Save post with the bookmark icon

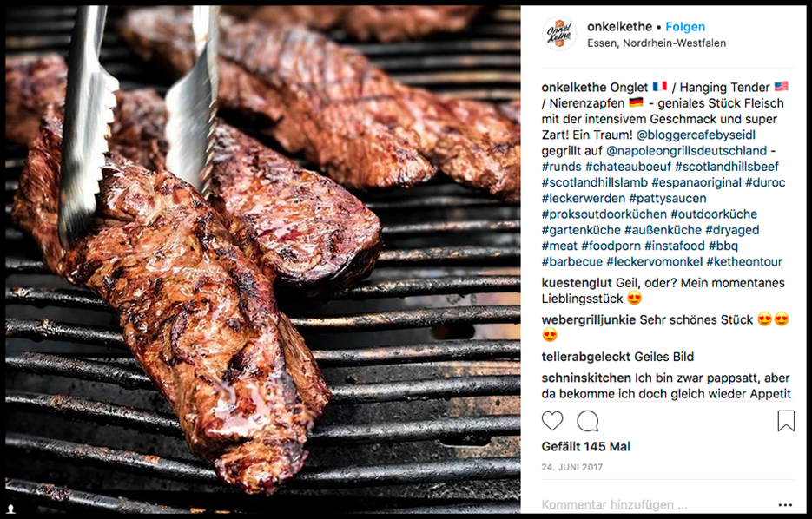(x=786, y=421)
